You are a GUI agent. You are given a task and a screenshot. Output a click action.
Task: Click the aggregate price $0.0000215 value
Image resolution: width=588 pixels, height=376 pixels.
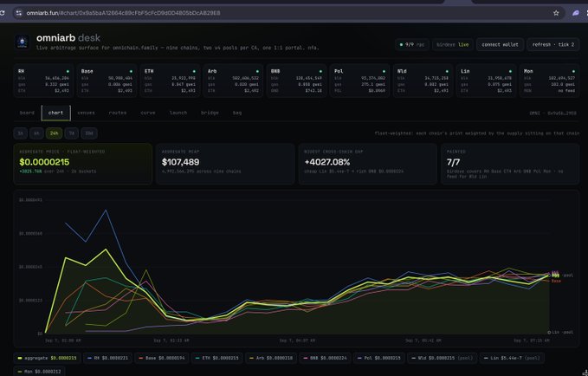coord(44,162)
